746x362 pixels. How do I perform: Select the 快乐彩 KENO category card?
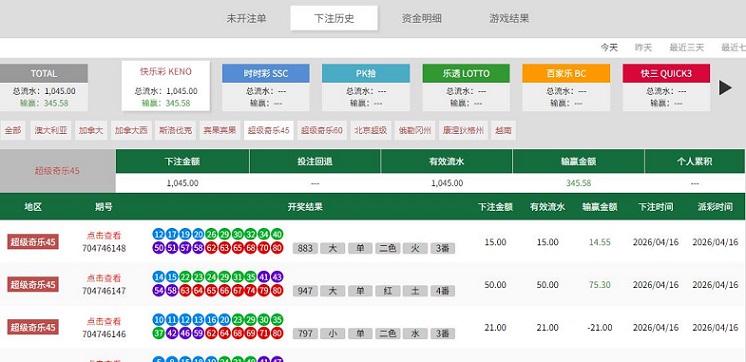[x=166, y=86]
